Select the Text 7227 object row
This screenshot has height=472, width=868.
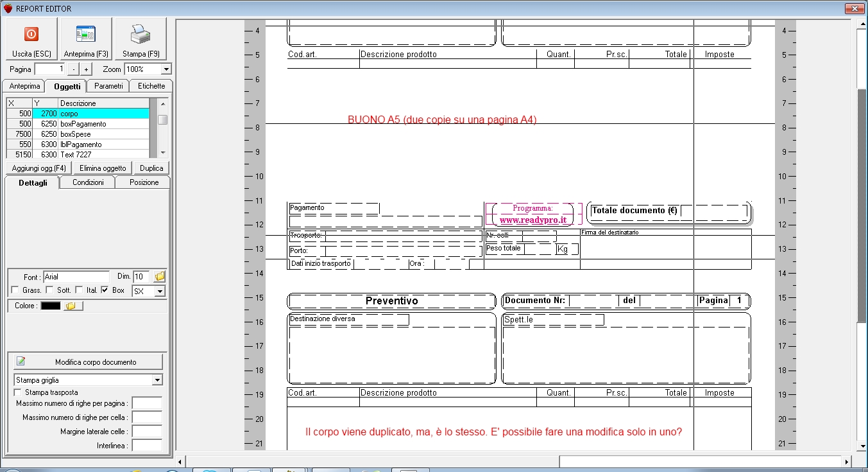coord(78,154)
